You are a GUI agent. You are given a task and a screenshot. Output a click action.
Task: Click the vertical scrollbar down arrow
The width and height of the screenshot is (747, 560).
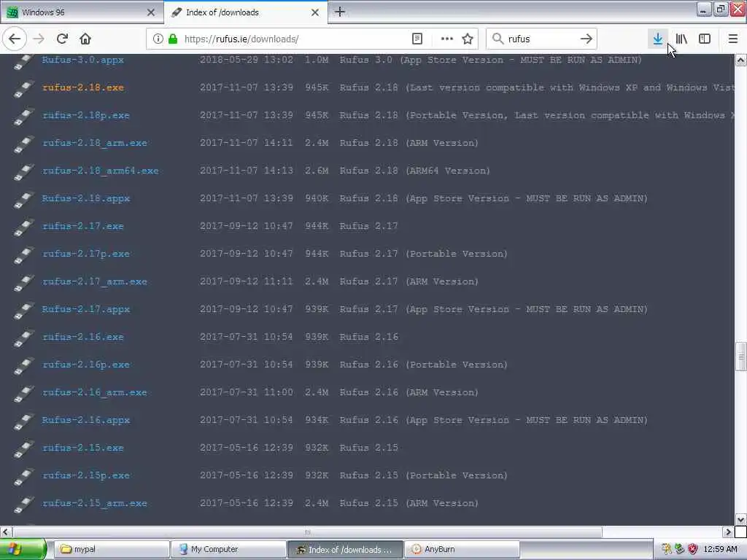coord(741,519)
